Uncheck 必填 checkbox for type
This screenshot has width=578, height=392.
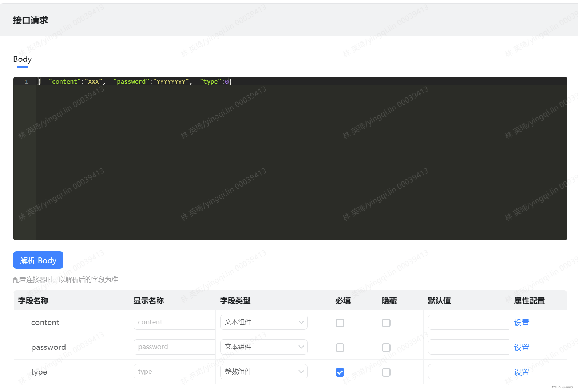tap(340, 372)
